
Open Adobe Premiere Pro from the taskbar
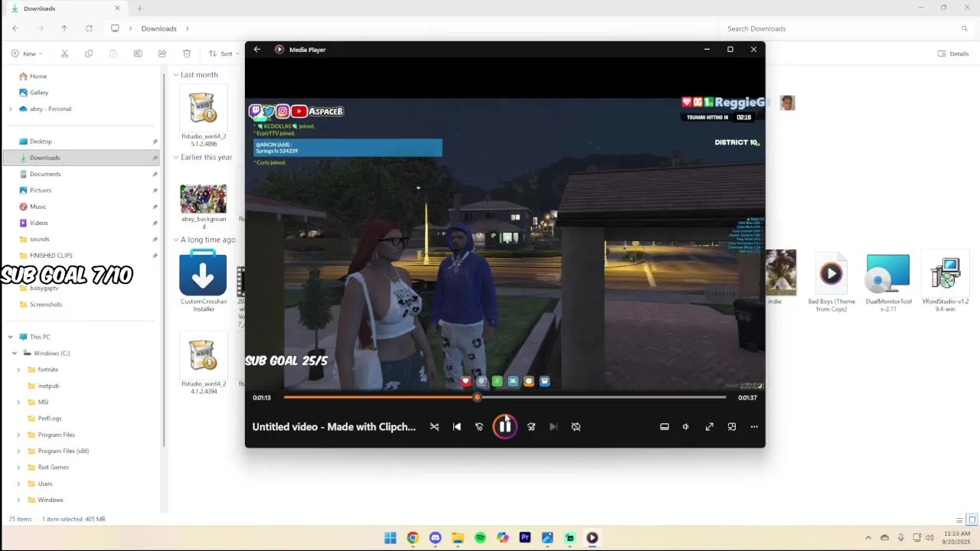click(525, 538)
